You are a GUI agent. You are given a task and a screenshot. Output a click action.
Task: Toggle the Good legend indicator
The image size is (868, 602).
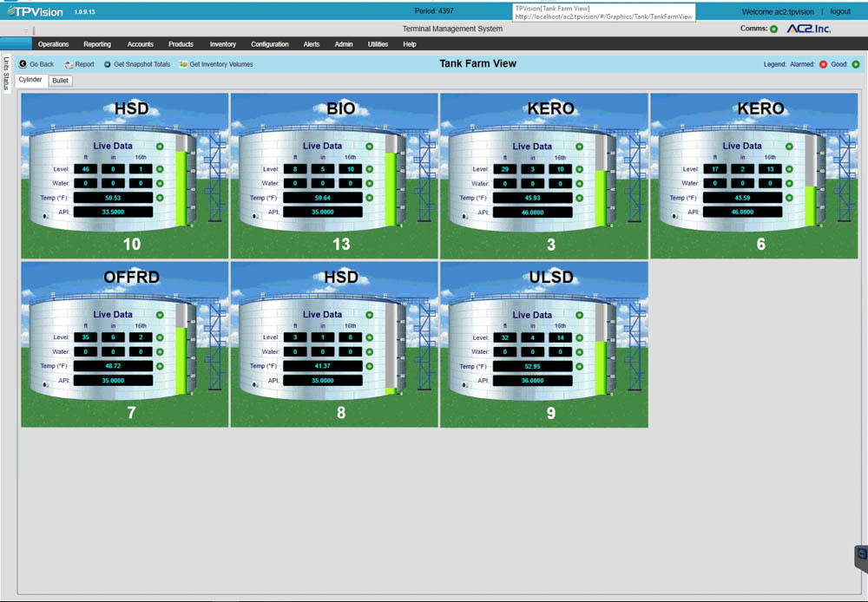(857, 63)
